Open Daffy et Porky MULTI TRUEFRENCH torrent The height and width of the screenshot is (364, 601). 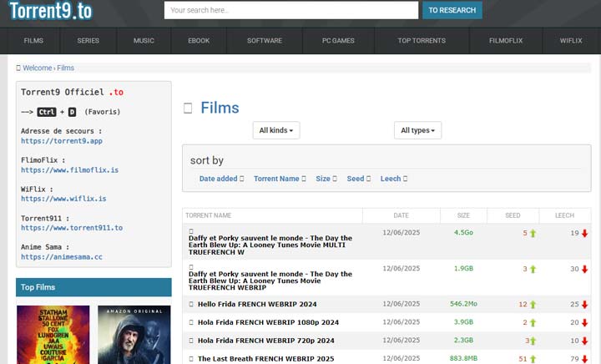pyautogui.click(x=270, y=245)
